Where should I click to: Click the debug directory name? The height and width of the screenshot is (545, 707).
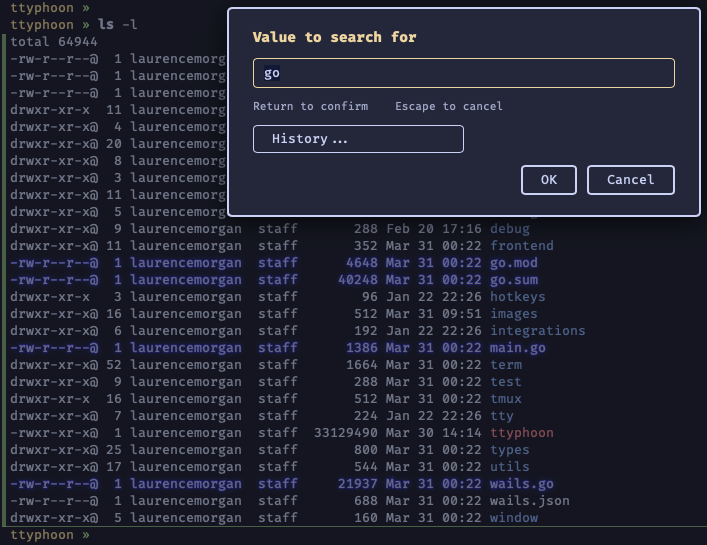[510, 229]
